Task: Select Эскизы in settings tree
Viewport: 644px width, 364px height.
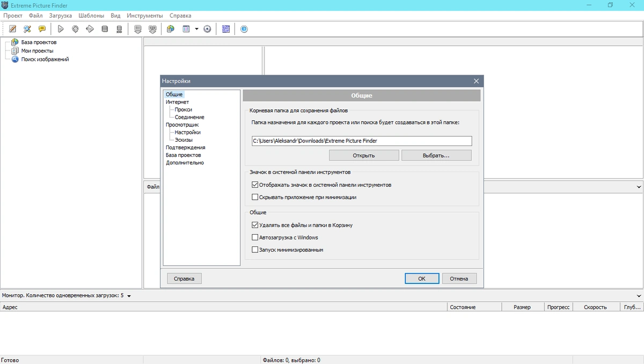Action: [x=184, y=140]
